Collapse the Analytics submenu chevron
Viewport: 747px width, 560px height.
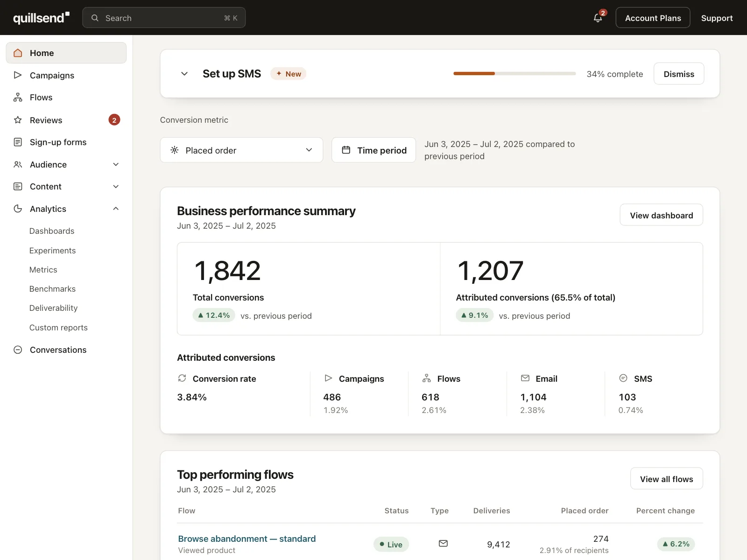tap(116, 209)
